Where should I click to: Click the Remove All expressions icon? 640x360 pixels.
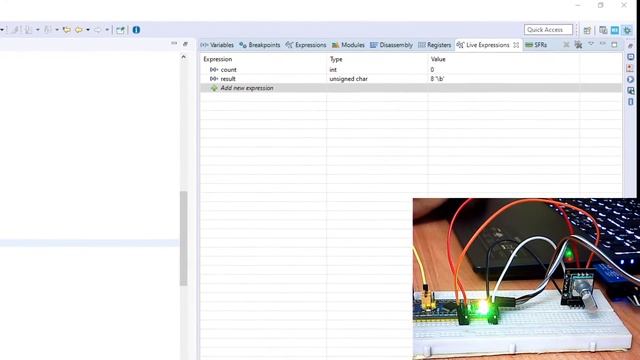pyautogui.click(x=578, y=44)
